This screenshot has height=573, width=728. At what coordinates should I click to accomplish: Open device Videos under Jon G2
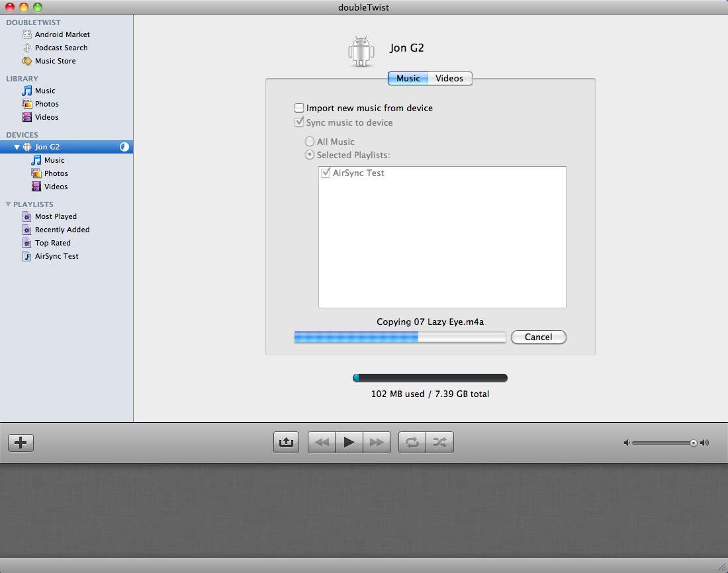[x=56, y=187]
